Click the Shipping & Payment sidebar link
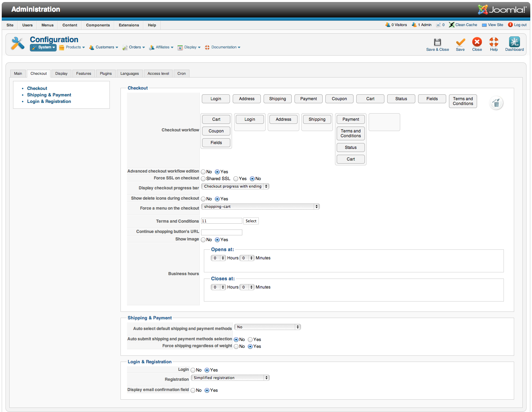Image resolution: width=532 pixels, height=412 pixels. click(49, 95)
